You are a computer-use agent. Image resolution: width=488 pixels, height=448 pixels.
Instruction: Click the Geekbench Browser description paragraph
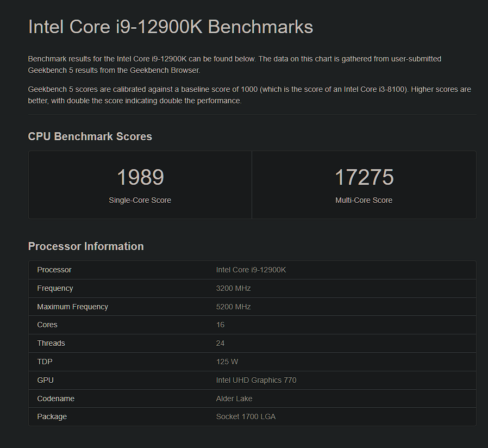point(235,65)
